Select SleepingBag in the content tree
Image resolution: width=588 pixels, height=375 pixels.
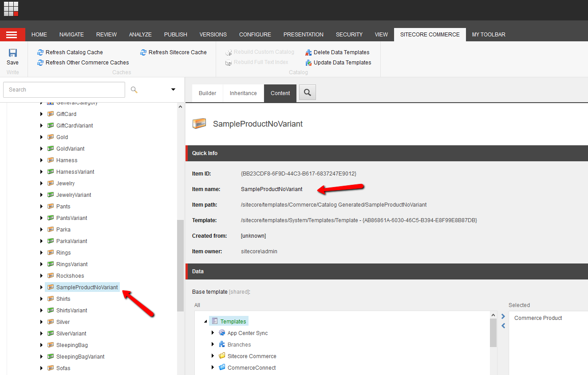(72, 345)
